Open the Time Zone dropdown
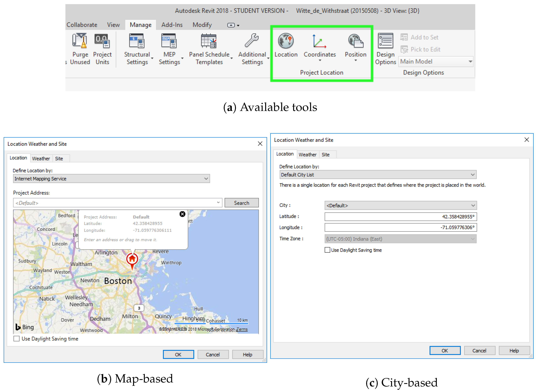 click(400, 239)
